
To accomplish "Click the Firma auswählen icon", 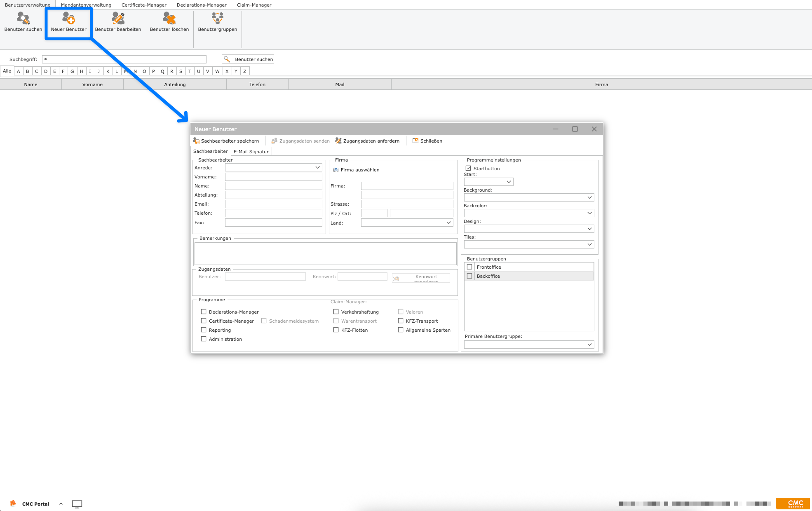I will 336,170.
